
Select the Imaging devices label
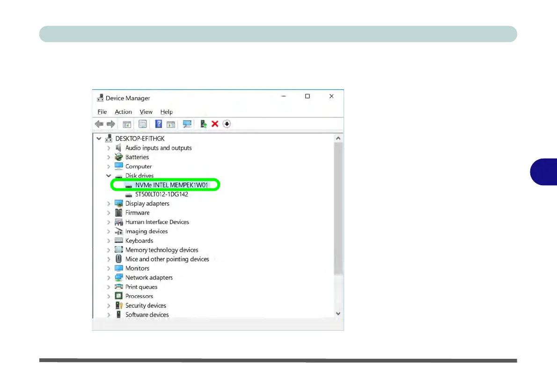[x=147, y=231]
